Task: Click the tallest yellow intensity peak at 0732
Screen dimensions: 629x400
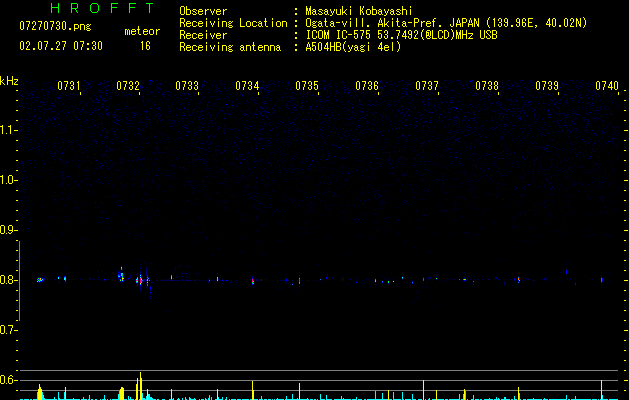Action: [x=140, y=386]
